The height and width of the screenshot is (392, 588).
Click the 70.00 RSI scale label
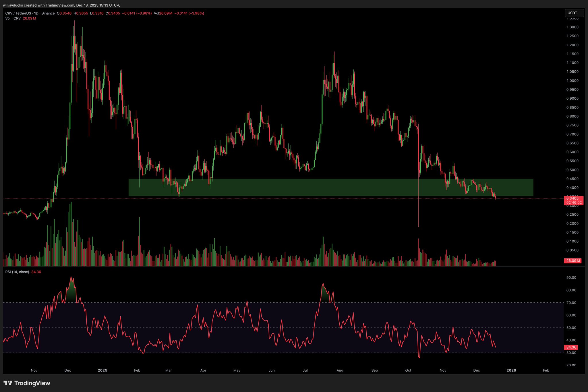coord(571,303)
